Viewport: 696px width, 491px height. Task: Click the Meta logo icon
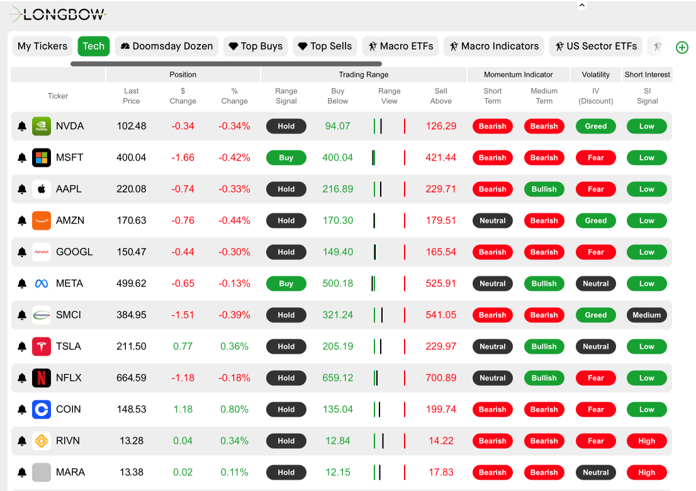(41, 284)
